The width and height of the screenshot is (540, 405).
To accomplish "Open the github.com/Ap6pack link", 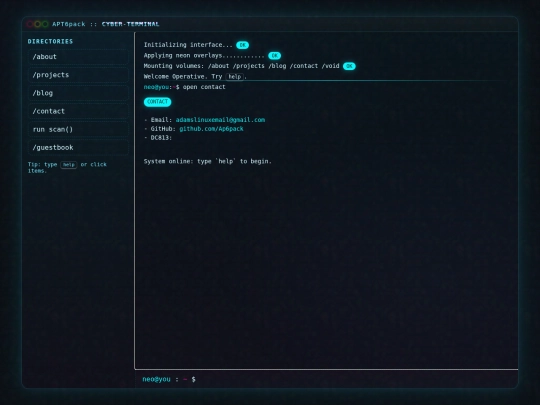I will coord(211,129).
